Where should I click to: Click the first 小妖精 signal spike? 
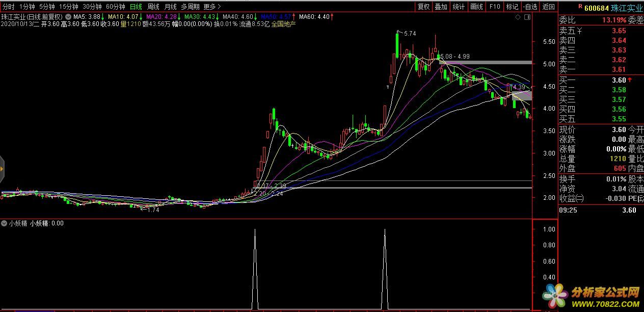click(255, 269)
